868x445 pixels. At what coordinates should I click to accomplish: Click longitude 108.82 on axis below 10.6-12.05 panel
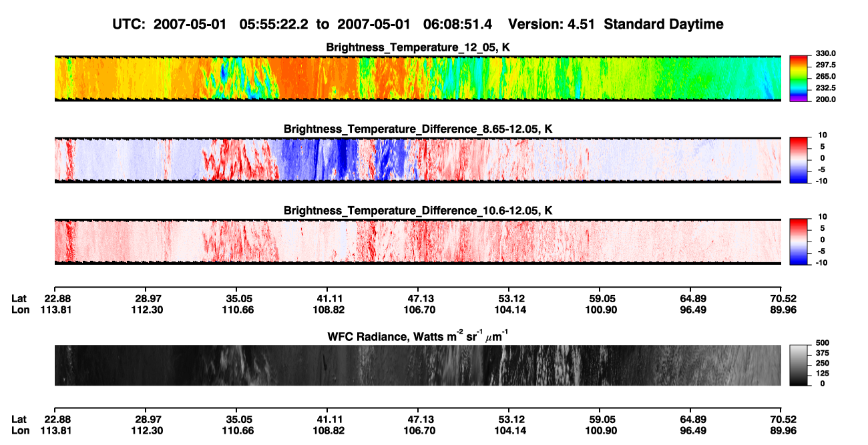(327, 310)
